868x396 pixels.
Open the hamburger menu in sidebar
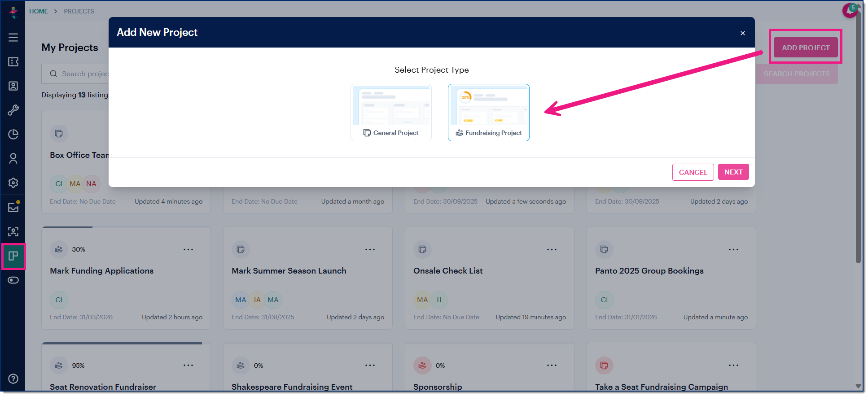pos(13,38)
